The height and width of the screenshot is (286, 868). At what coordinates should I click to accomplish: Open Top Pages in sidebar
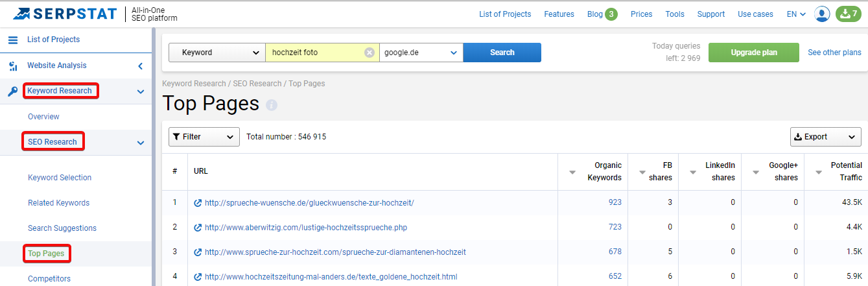click(x=46, y=254)
